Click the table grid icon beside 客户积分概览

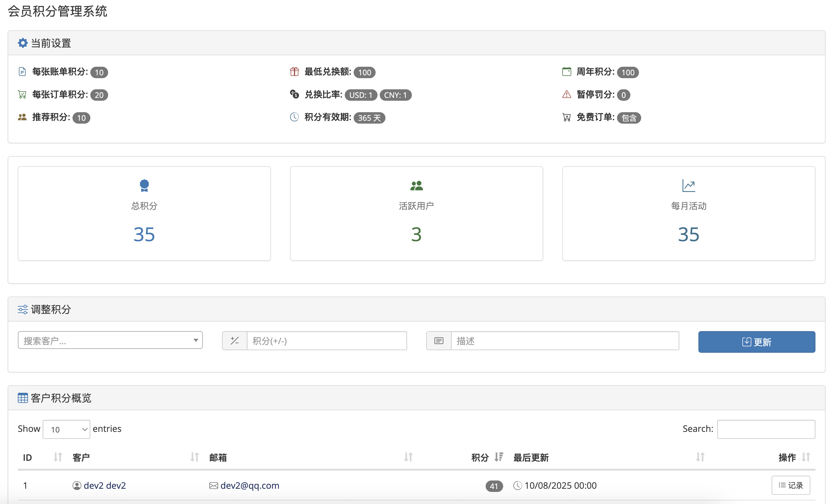[x=23, y=398]
